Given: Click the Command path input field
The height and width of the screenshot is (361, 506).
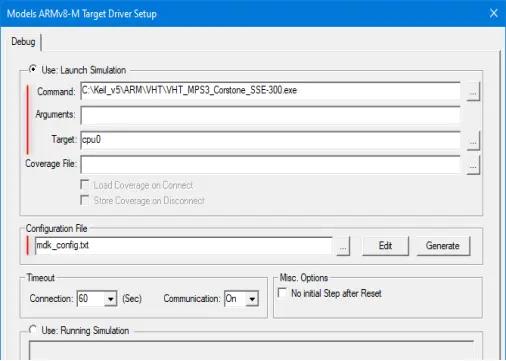Looking at the screenshot, I should [270, 91].
